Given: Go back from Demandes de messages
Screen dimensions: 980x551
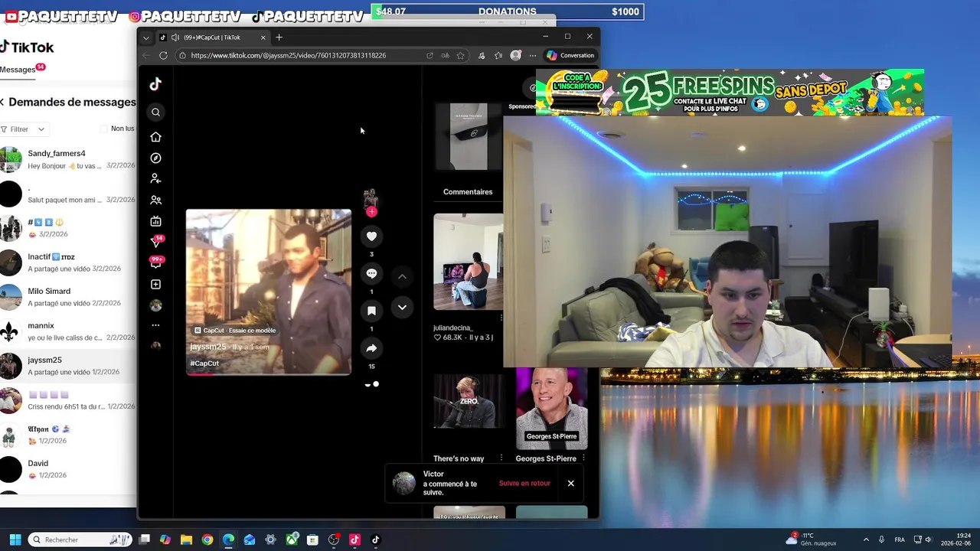Looking at the screenshot, I should coord(2,102).
